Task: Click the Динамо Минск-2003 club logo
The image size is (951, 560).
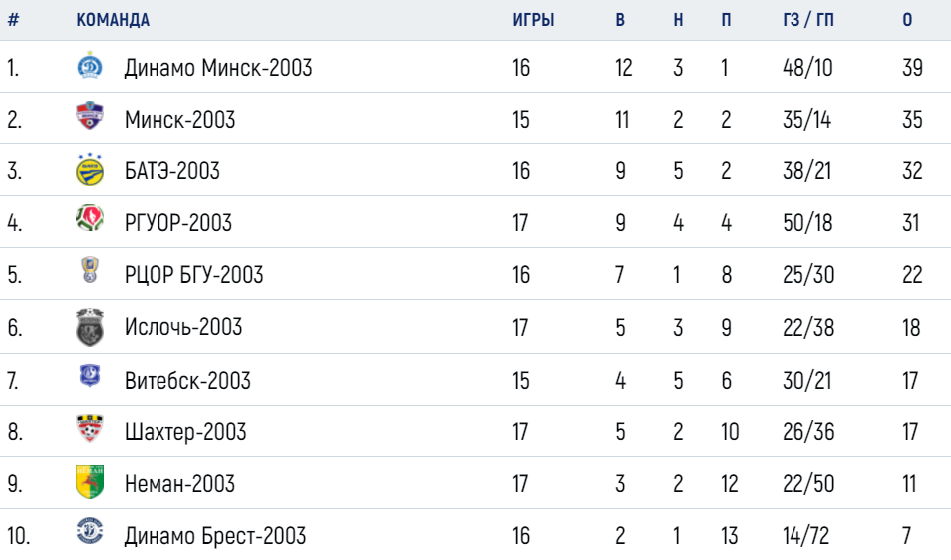Action: (90, 66)
